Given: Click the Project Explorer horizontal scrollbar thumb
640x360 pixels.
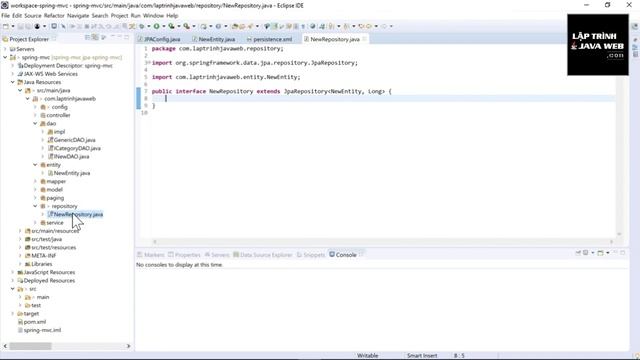Looking at the screenshot, I should coord(31,346).
